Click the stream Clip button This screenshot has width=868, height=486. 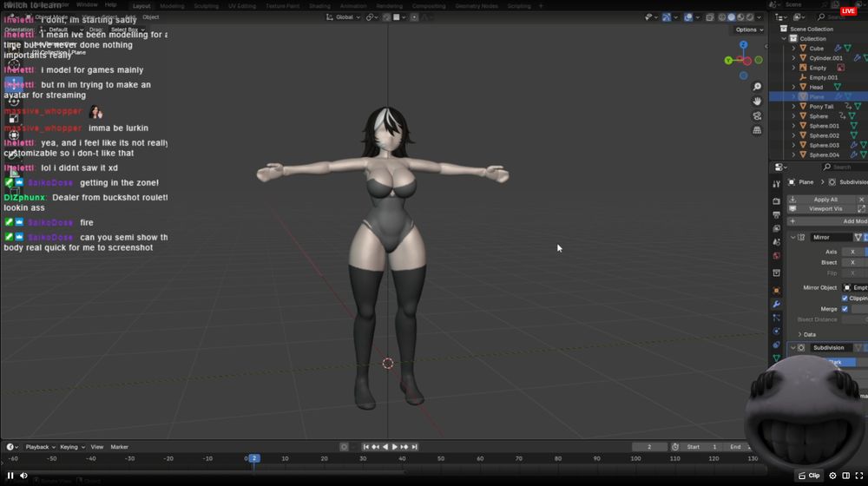809,476
